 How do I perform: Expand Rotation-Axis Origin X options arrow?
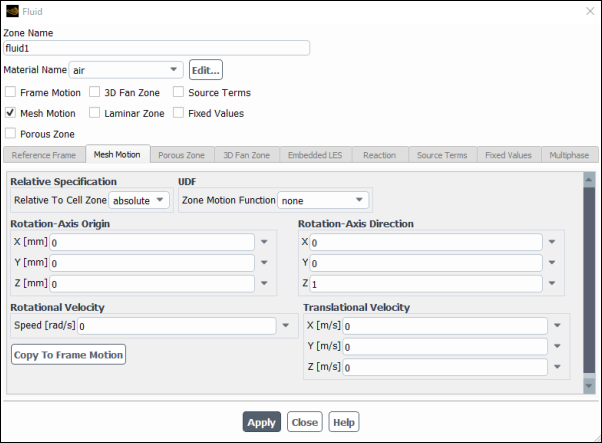[x=264, y=242]
